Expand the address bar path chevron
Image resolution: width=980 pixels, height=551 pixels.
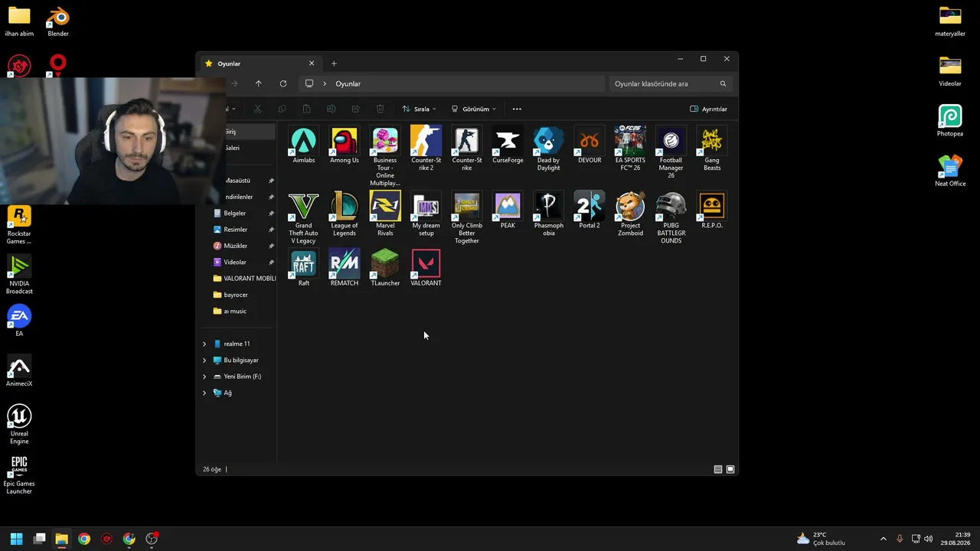[x=325, y=83]
